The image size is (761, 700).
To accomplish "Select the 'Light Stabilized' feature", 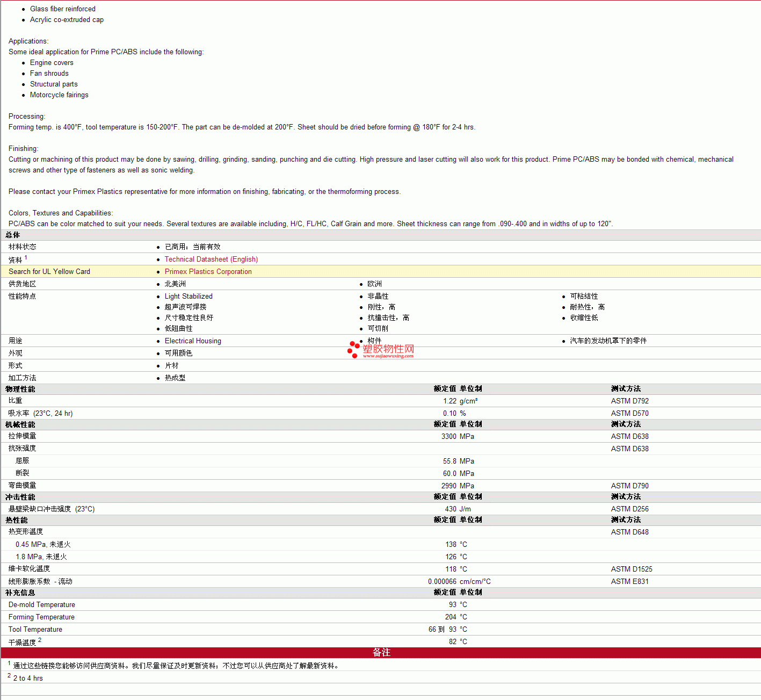I will tap(189, 296).
